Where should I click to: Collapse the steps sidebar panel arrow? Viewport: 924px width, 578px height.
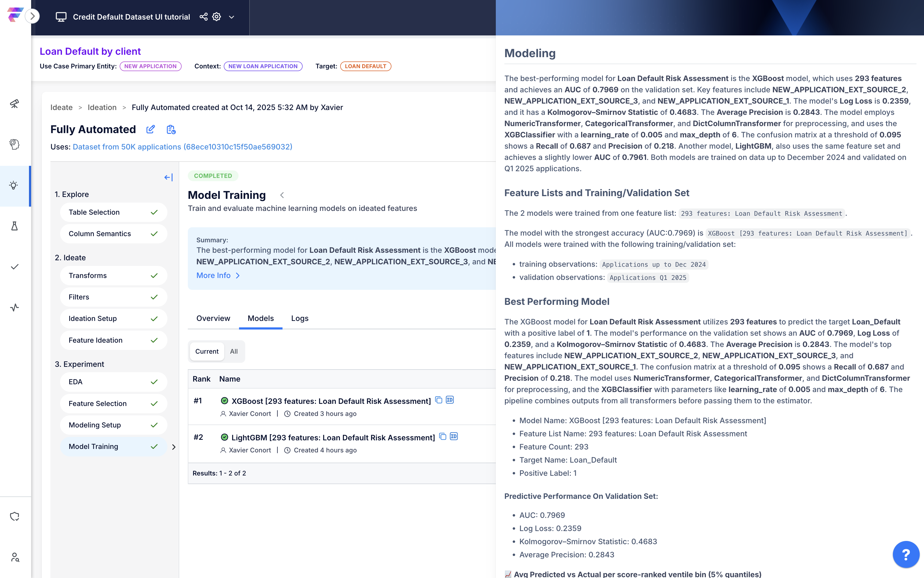click(168, 177)
